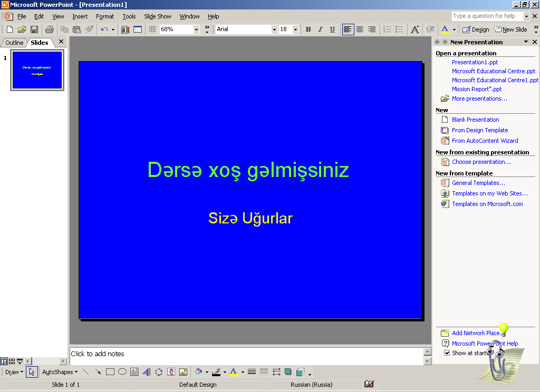This screenshot has width=540, height=392.
Task: Choose From Design Template
Action: (480, 131)
